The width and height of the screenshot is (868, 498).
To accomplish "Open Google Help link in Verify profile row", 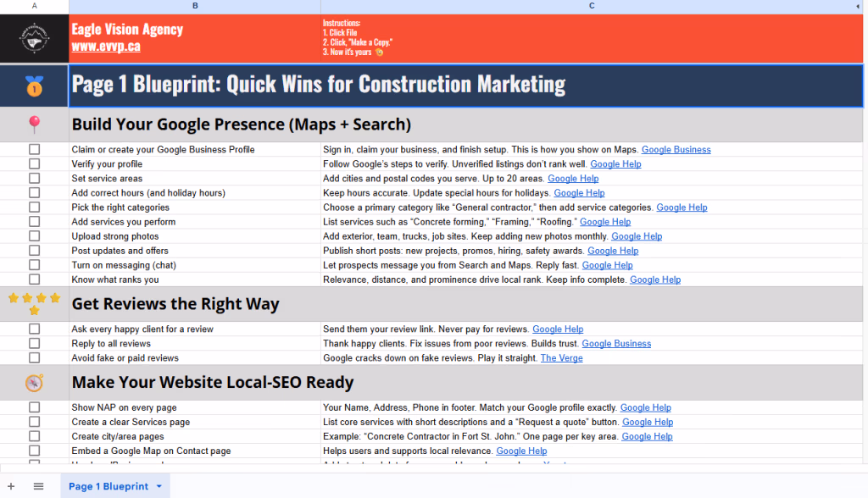I will click(615, 163).
